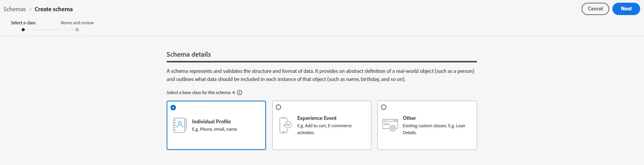Image resolution: width=644 pixels, height=165 pixels.
Task: Click the Other card title
Action: (409, 118)
